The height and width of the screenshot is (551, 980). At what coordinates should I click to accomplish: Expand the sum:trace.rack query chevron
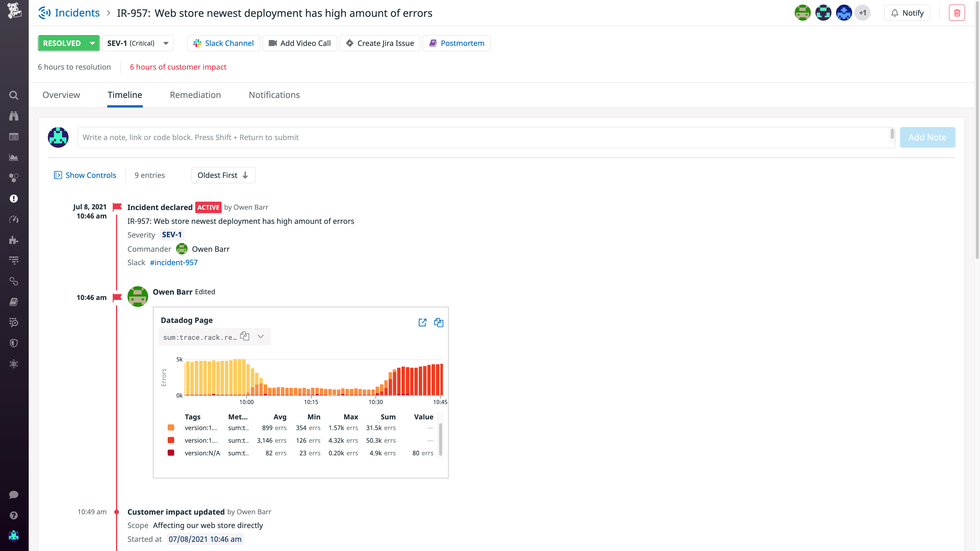tap(261, 336)
